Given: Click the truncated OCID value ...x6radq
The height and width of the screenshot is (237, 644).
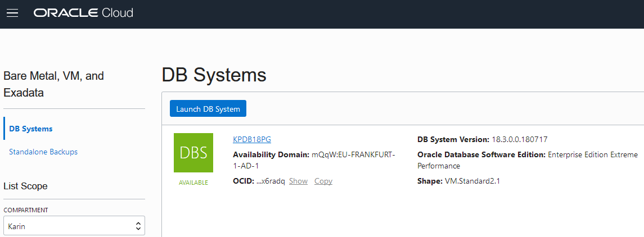Looking at the screenshot, I should [x=271, y=181].
